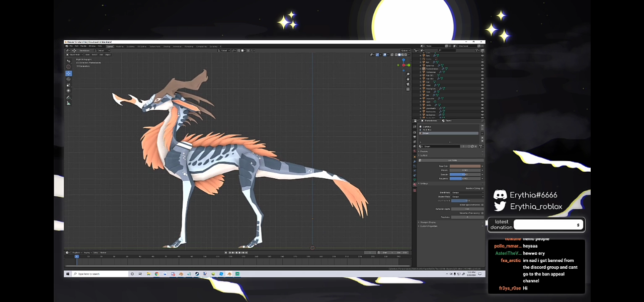This screenshot has height=302, width=644.
Task: Open the Object Data properties tab
Action: pos(415,180)
